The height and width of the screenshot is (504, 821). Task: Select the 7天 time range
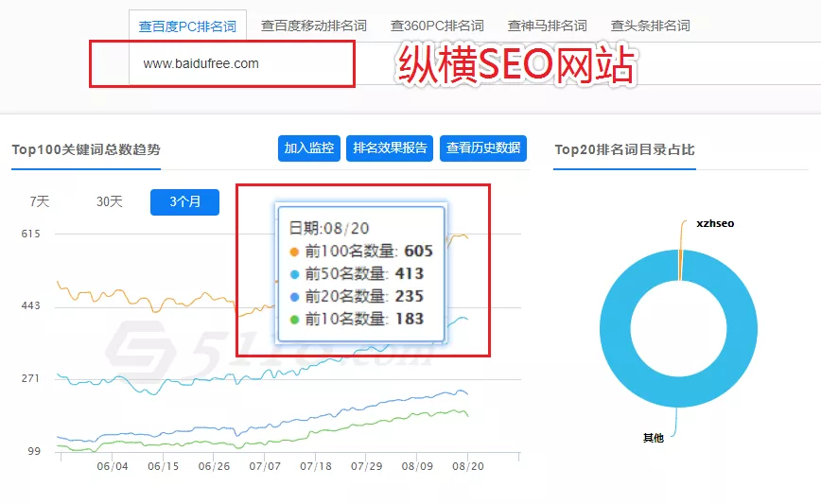coord(40,201)
